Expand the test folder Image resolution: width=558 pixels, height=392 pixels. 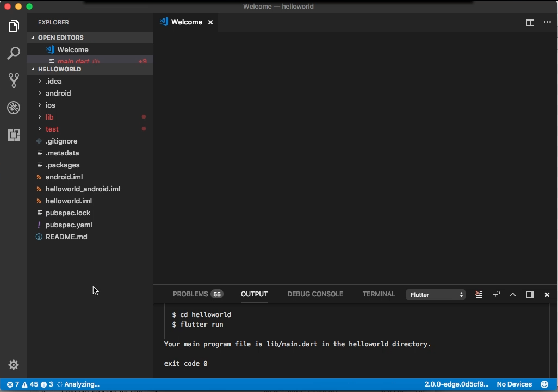90,129
